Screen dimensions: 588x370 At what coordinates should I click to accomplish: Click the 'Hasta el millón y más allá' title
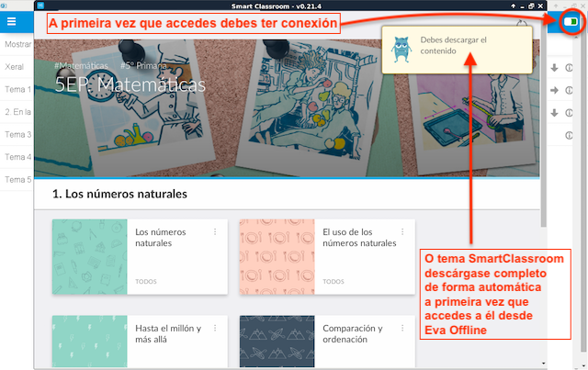coord(168,333)
